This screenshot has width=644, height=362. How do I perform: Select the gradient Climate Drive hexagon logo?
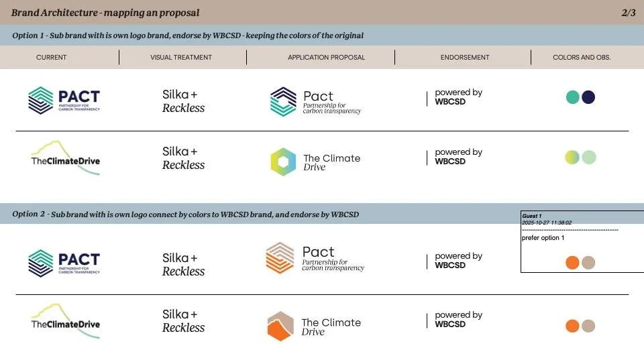tap(283, 162)
